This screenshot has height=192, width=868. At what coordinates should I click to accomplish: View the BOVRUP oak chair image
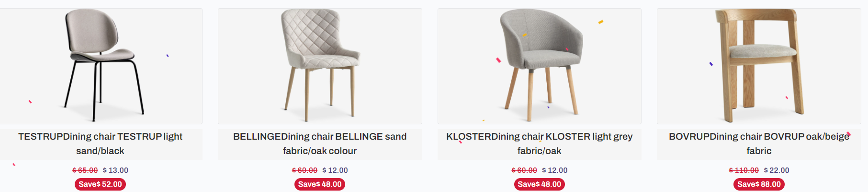[x=759, y=66]
